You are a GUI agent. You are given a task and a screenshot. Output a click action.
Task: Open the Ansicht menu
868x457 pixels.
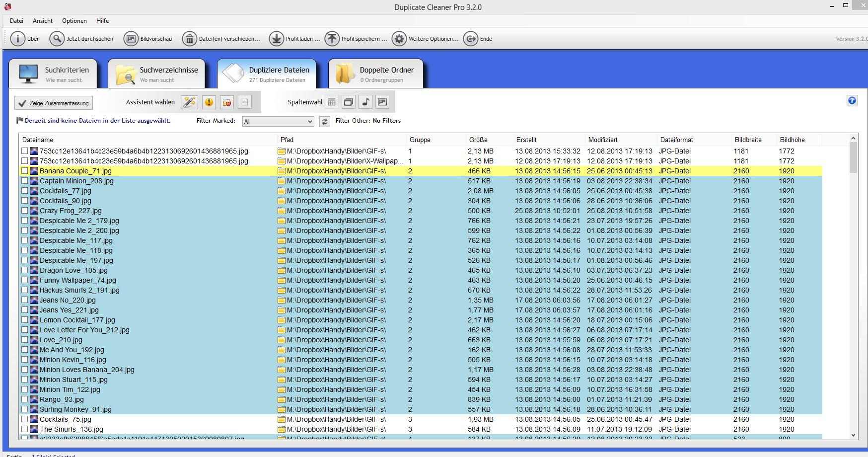(x=43, y=21)
